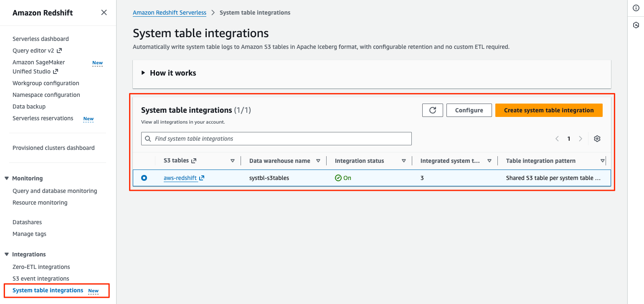The image size is (644, 304).
Task: Open table preferences gear icon
Action: pyautogui.click(x=597, y=139)
